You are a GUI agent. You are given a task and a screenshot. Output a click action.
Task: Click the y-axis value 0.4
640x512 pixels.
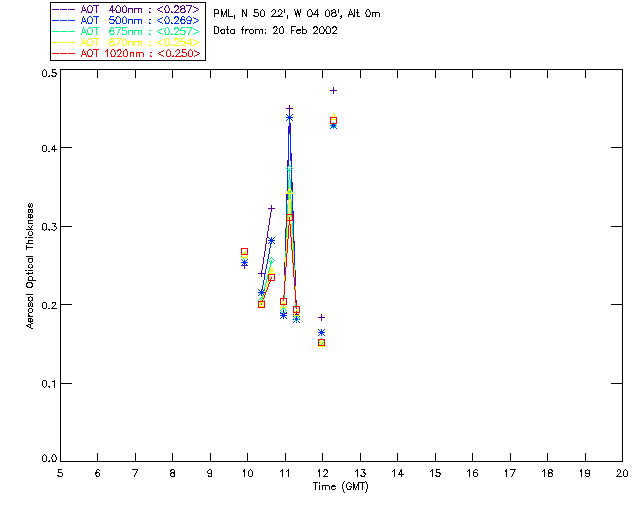(49, 148)
